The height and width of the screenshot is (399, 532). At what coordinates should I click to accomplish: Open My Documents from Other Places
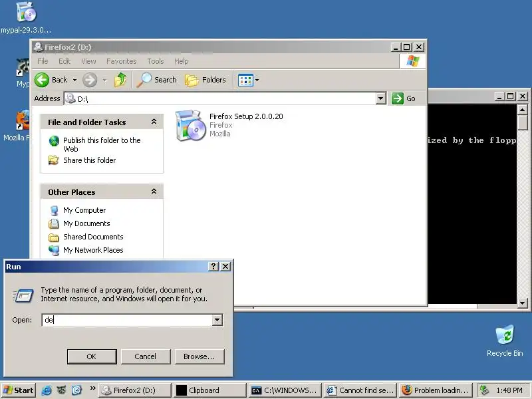point(86,223)
